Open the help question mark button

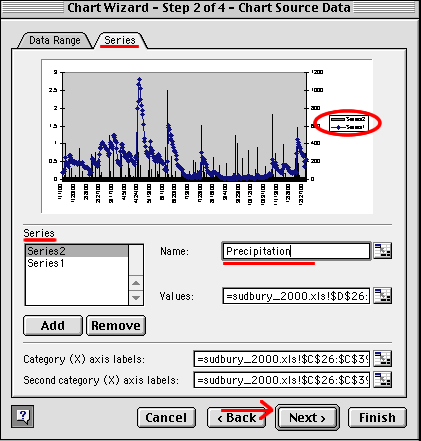click(x=22, y=416)
